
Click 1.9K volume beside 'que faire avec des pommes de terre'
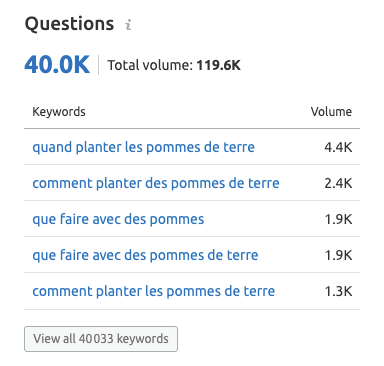(x=338, y=255)
